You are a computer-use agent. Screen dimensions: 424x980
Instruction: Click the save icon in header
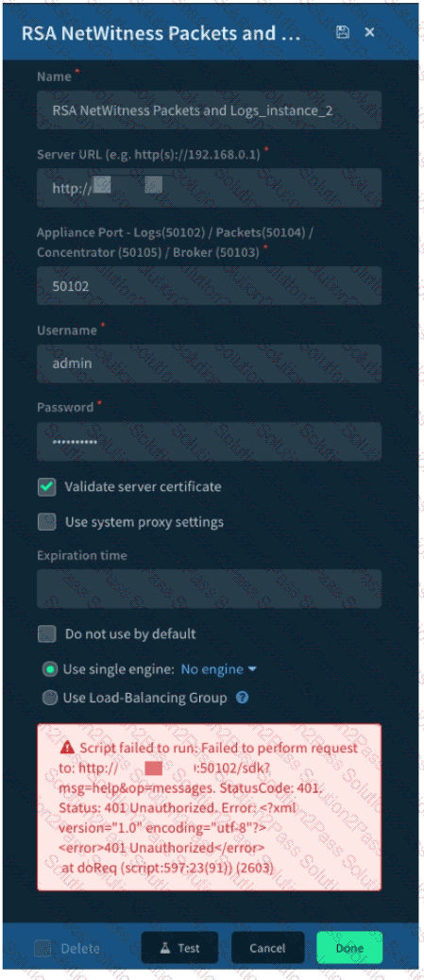[342, 32]
